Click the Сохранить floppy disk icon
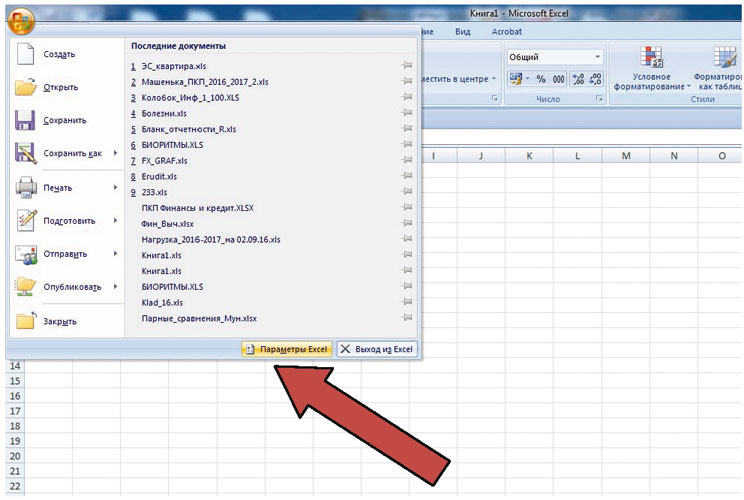This screenshot has width=744, height=500. [25, 120]
